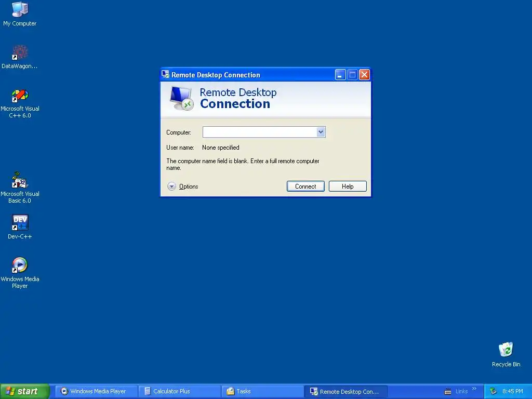Switch to Calculator Plus taskbar item
The image size is (532, 399).
(179, 391)
